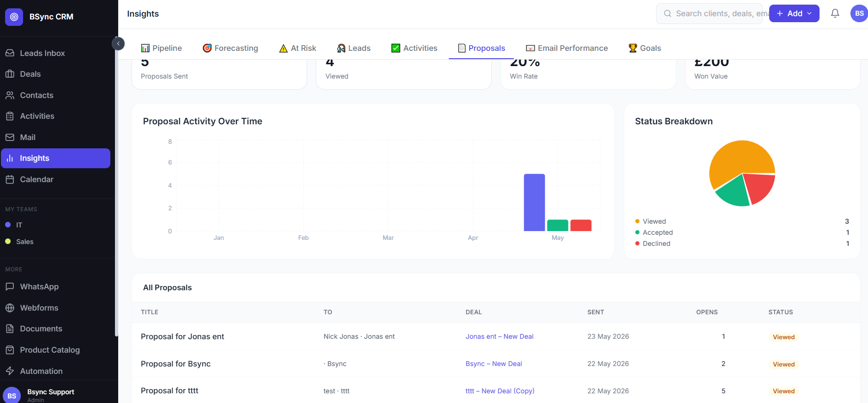Go to Webforms
Screen dimensions: 868x403
(55, 308)
